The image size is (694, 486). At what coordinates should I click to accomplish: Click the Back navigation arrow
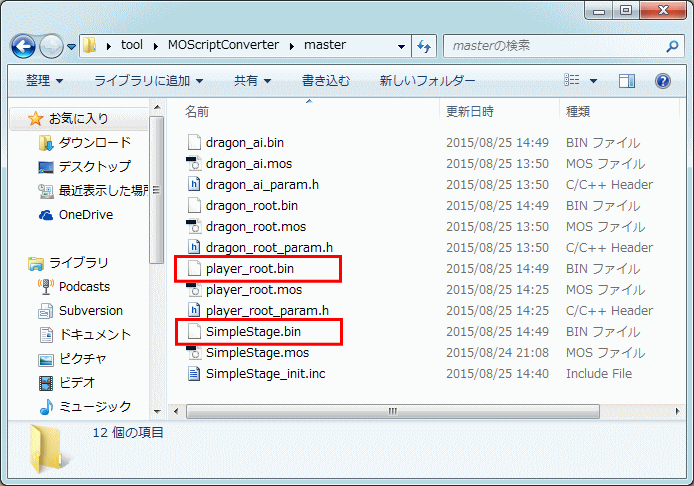pyautogui.click(x=23, y=46)
